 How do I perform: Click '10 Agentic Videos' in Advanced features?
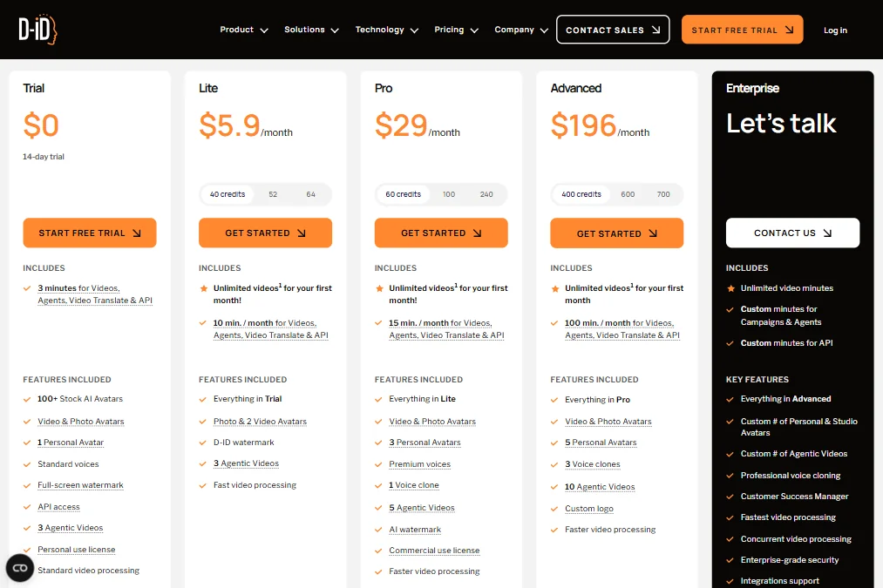point(600,487)
